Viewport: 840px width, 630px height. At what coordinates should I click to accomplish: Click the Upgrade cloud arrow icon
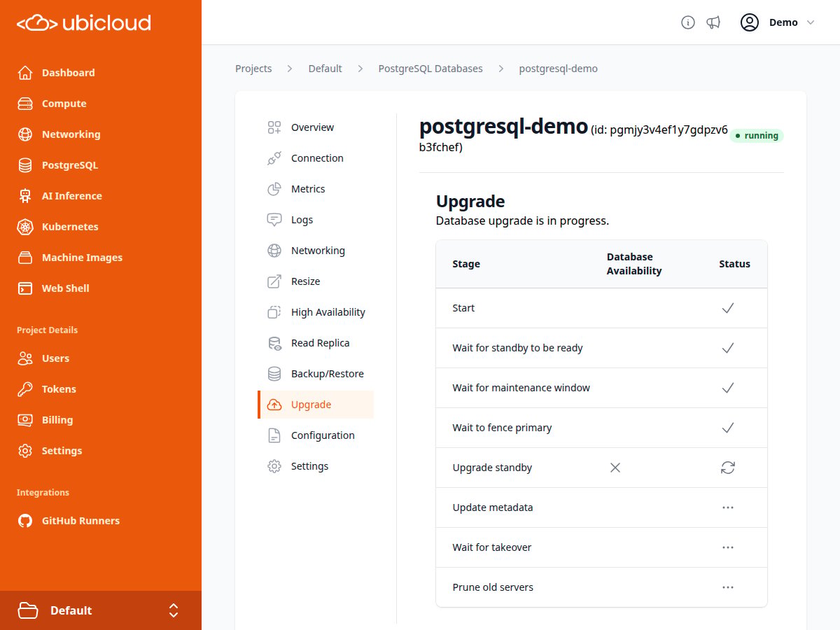click(274, 405)
